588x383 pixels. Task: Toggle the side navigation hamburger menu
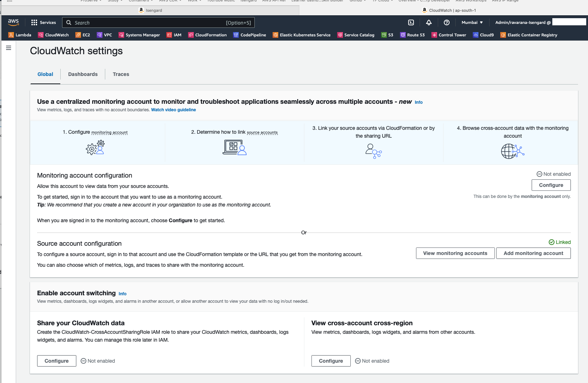[x=9, y=48]
